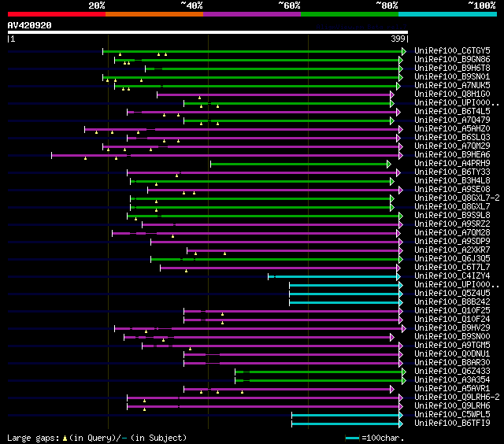Click the UniRef100_B6TY33 label
The width and height of the screenshot is (504, 444).
tap(452, 172)
